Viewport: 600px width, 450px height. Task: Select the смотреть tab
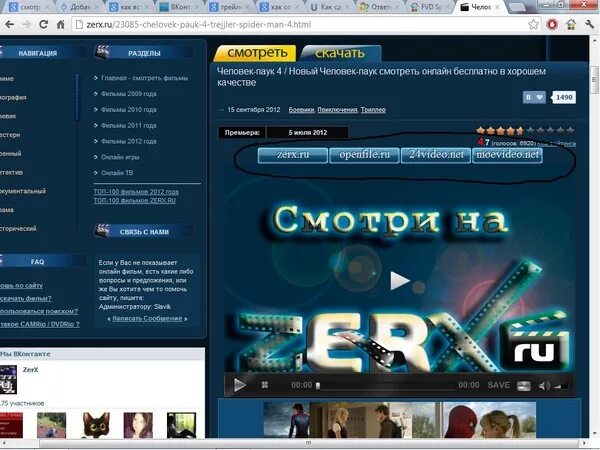pyautogui.click(x=256, y=53)
